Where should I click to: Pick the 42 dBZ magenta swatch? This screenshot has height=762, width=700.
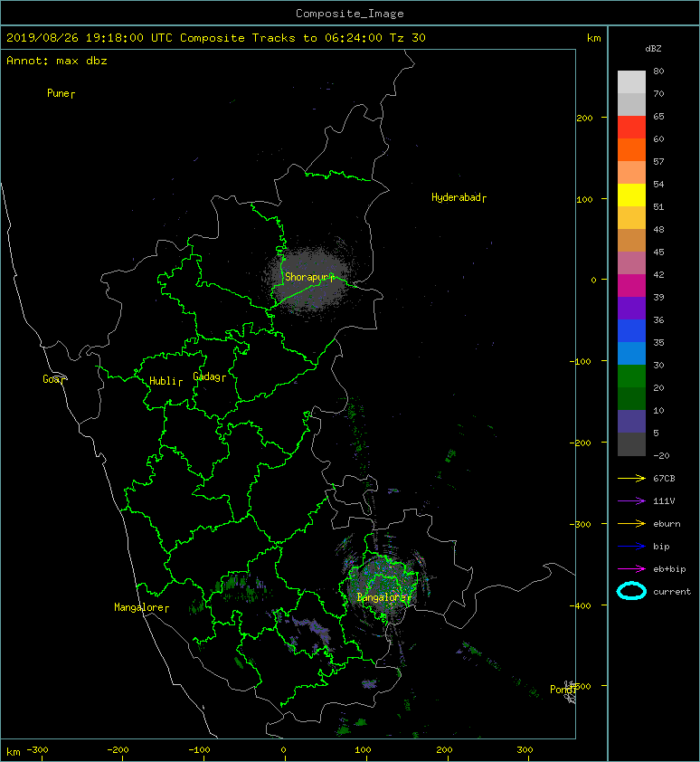coord(631,285)
